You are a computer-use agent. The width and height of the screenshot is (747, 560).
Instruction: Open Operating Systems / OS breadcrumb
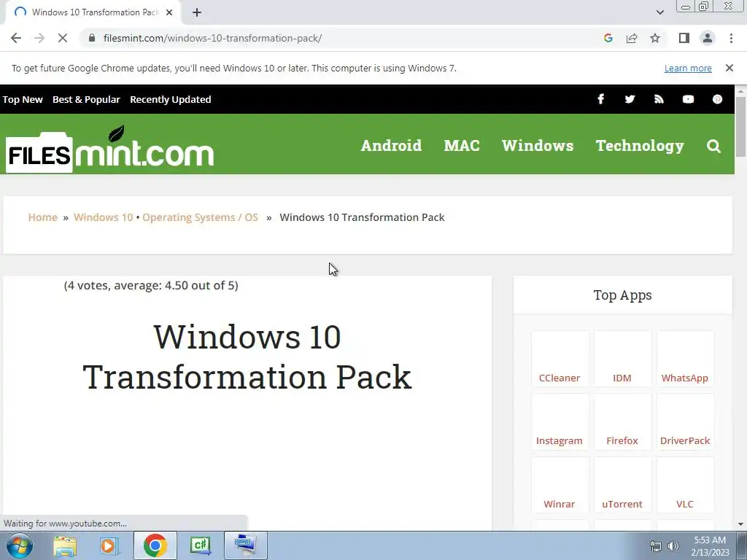[x=200, y=217]
